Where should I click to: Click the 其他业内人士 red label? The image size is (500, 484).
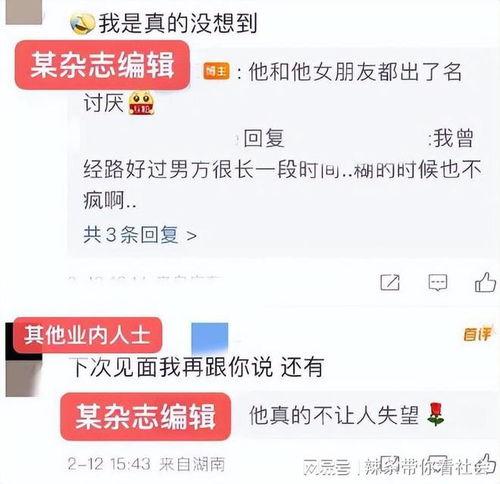coord(87,335)
